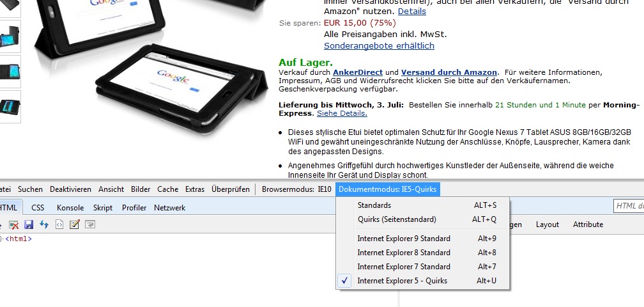Image resolution: width=644 pixels, height=307 pixels.
Task: Toggle the word wrap icon
Action: pos(90,224)
